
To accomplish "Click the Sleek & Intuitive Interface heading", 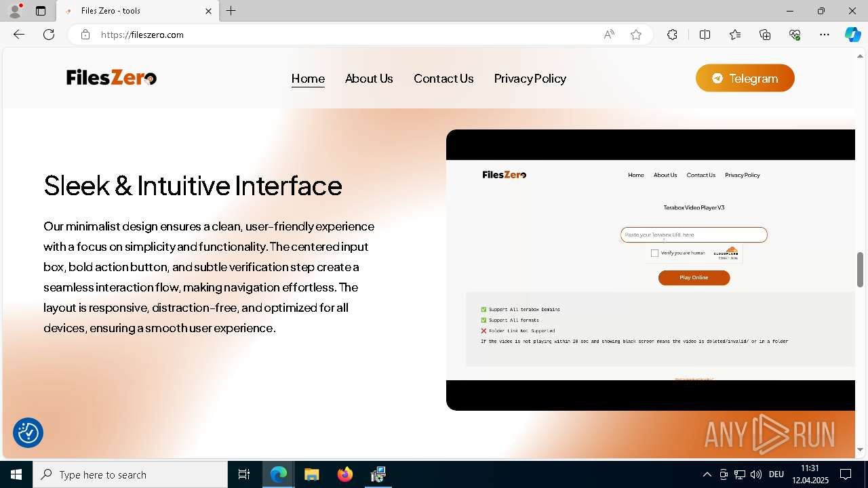I will tap(193, 186).
